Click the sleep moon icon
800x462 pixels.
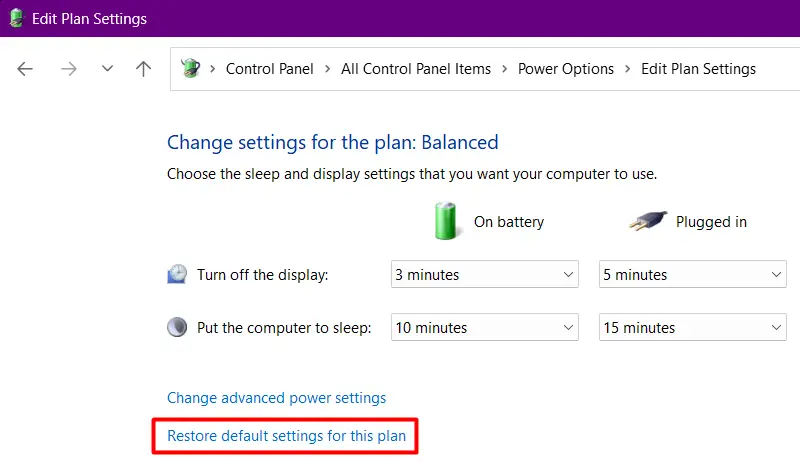[177, 327]
